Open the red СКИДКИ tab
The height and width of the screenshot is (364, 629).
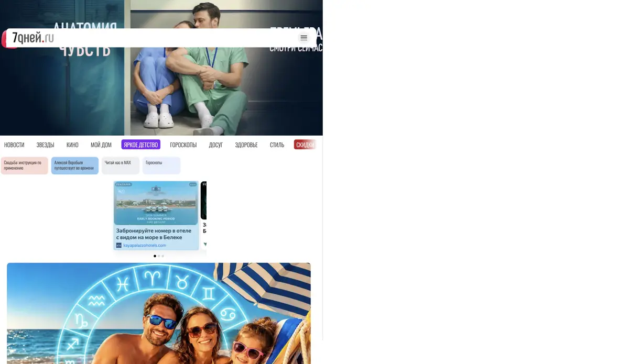point(306,145)
